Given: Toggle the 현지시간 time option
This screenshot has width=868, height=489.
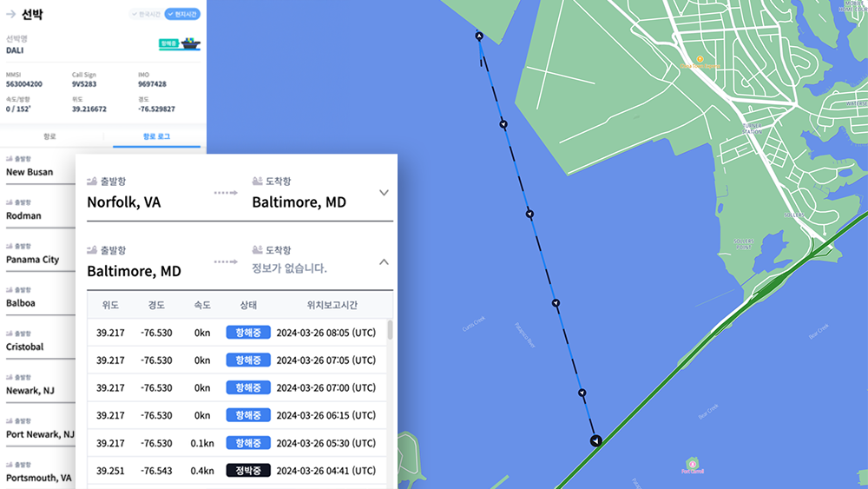Looking at the screenshot, I should click(x=182, y=14).
